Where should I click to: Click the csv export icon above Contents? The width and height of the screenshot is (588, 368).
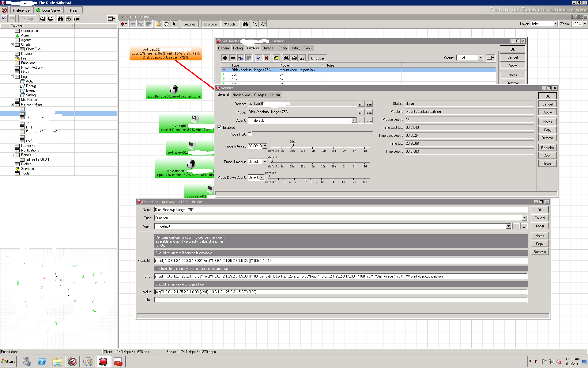pos(76,19)
